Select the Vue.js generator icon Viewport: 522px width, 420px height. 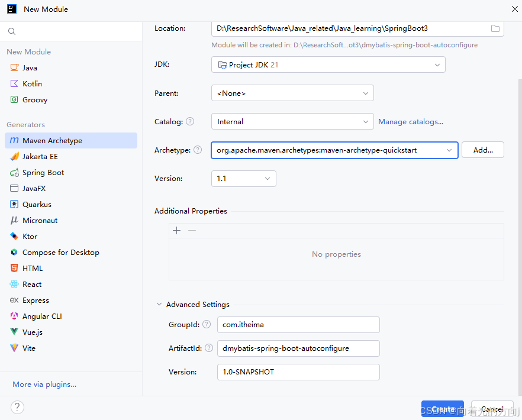point(14,332)
